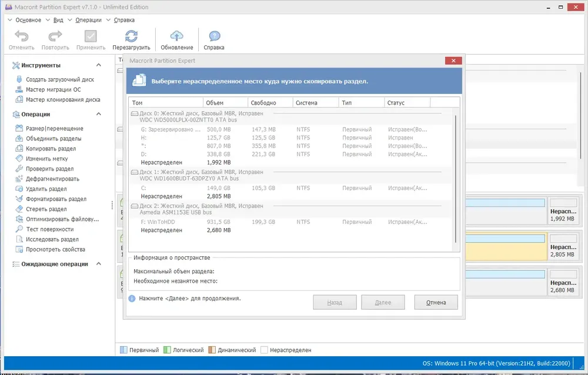Select Мастер миграции ОС in sidebar
Viewport: 588px width, 375px height.
pos(54,89)
